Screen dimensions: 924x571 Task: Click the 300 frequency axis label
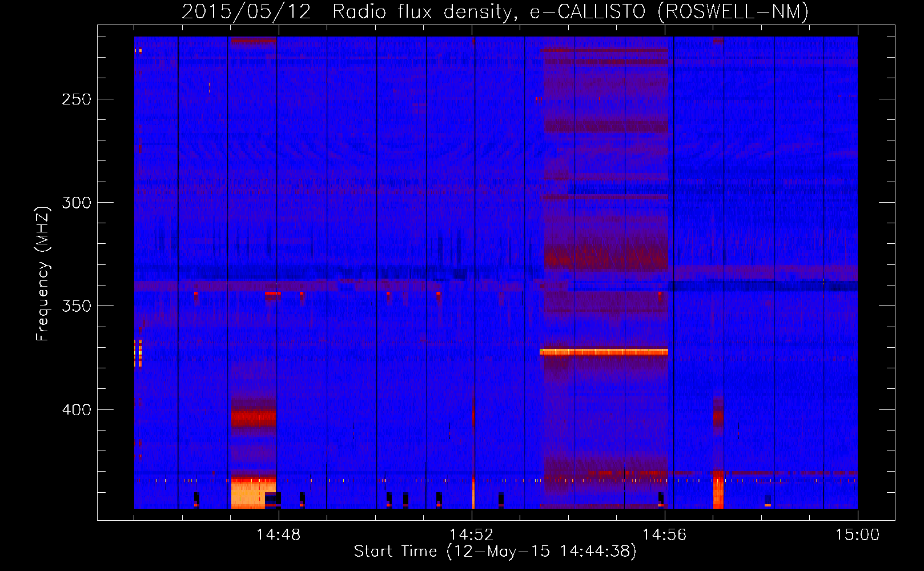[x=77, y=203]
